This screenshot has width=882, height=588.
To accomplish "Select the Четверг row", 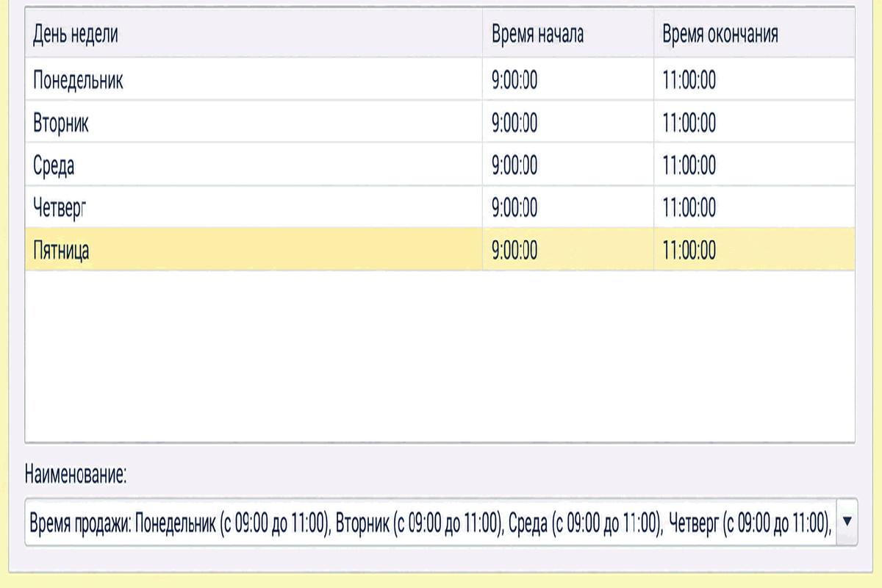I will pyautogui.click(x=440, y=207).
